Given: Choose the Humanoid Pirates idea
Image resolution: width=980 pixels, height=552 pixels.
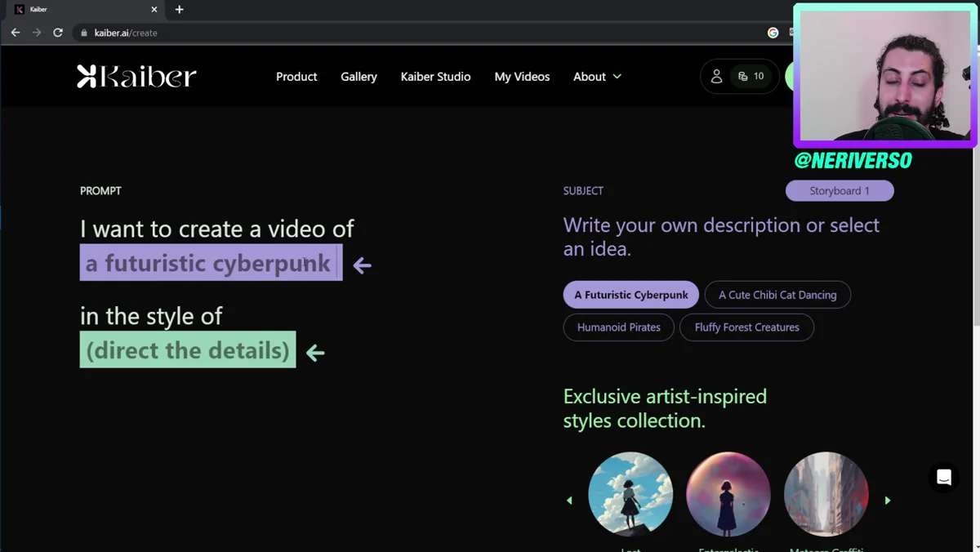Looking at the screenshot, I should (x=618, y=327).
